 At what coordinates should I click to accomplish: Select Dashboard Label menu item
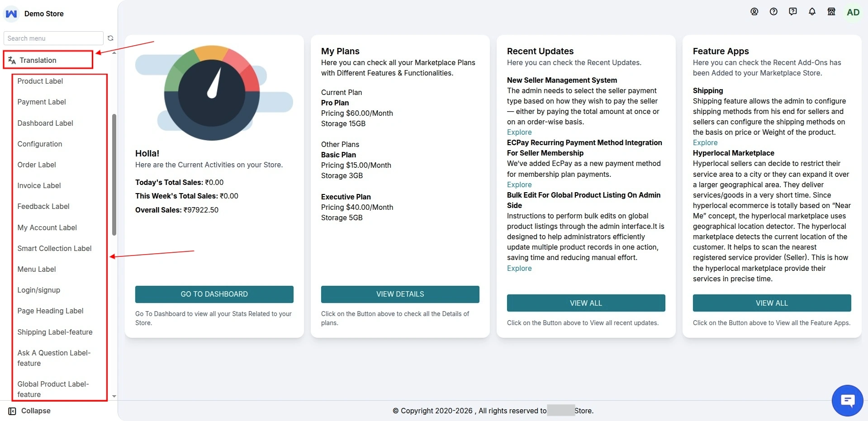(x=45, y=123)
